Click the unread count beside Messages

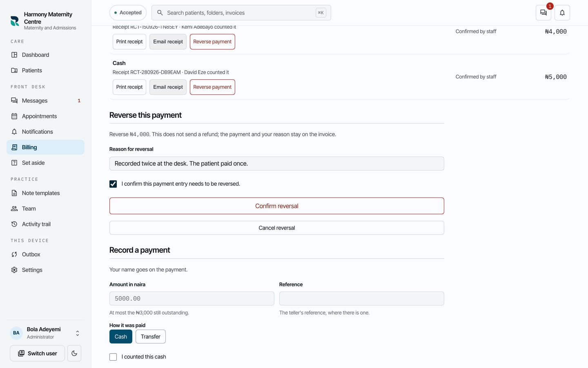[79, 101]
